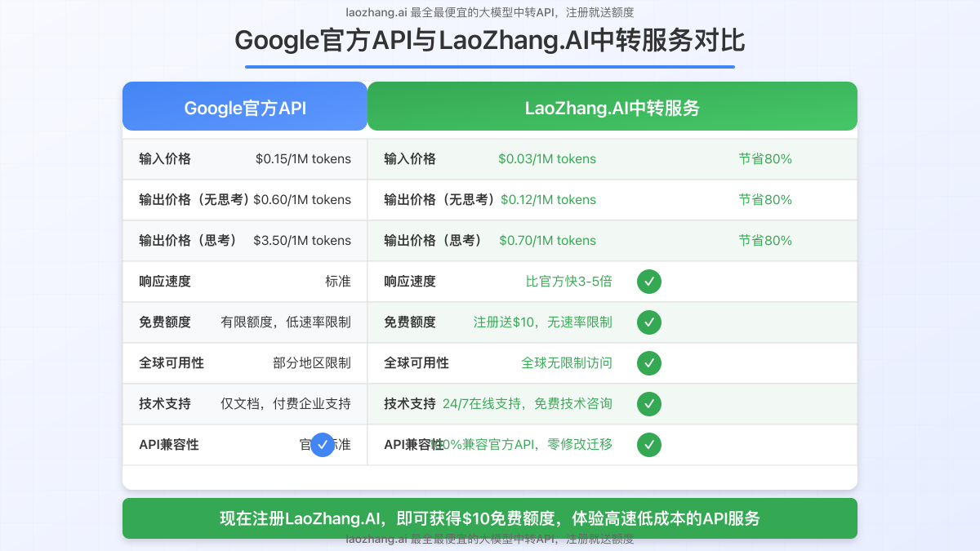Click the green checkmark in LaoZhang 响应速度 row
980x551 pixels.
coord(649,282)
